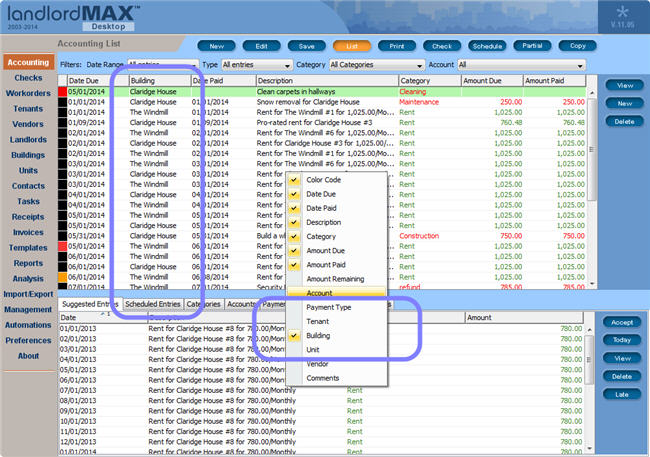
Task: Switch to Suggested Entries tab
Action: pos(90,304)
